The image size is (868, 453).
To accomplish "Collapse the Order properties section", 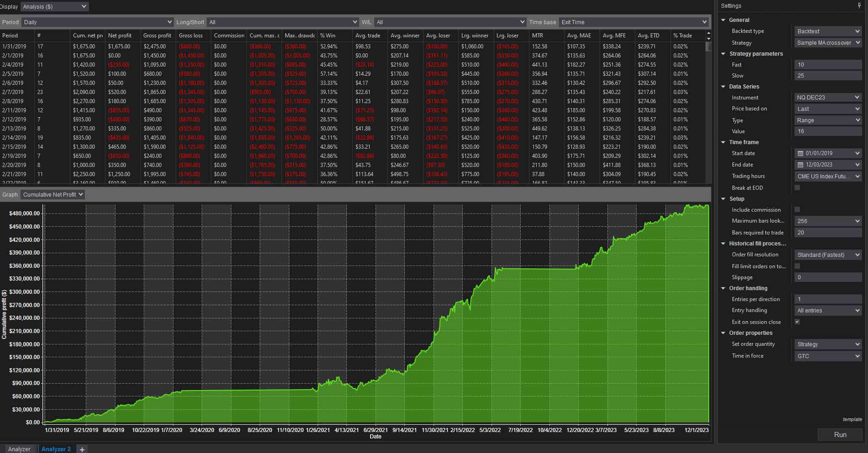I will pyautogui.click(x=723, y=333).
